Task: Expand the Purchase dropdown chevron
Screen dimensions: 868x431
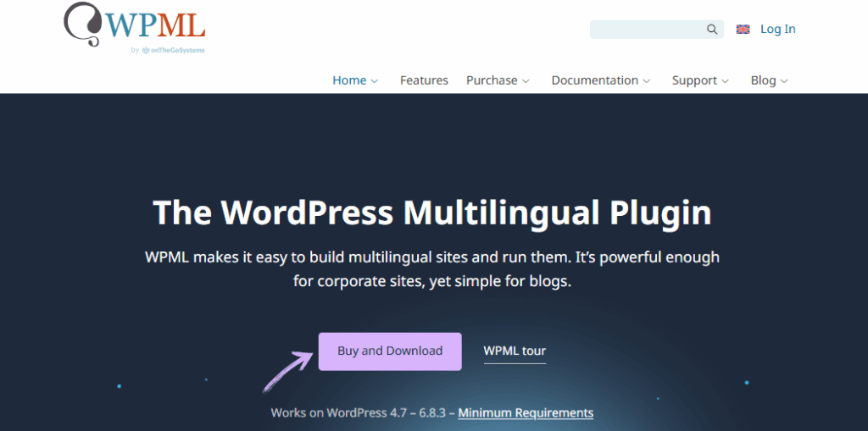Action: 526,81
